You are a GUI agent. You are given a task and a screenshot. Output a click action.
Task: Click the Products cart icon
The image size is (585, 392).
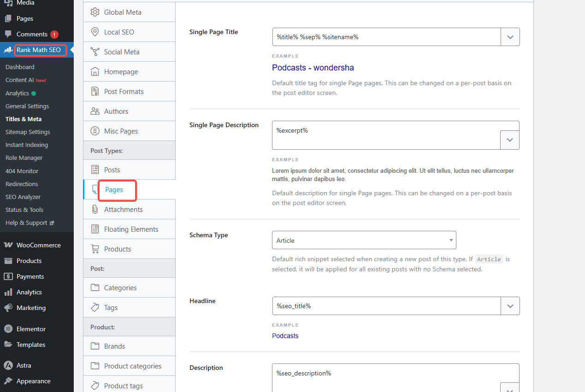(95, 249)
